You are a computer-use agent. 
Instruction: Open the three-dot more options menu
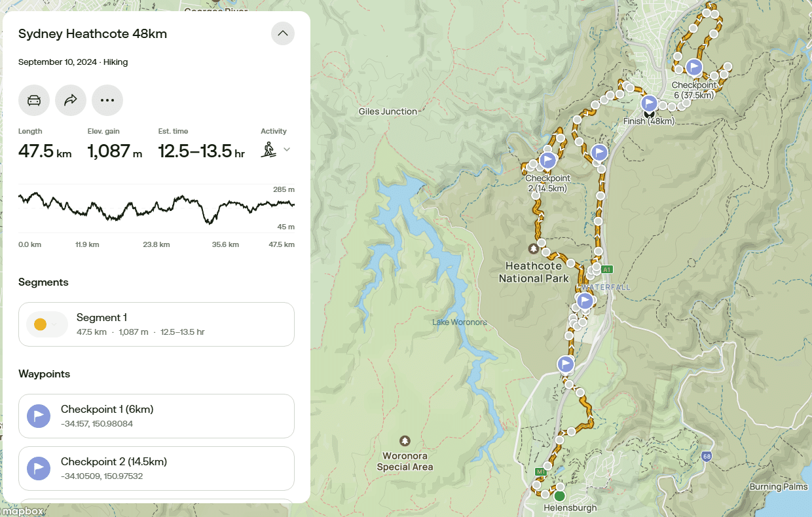[107, 100]
